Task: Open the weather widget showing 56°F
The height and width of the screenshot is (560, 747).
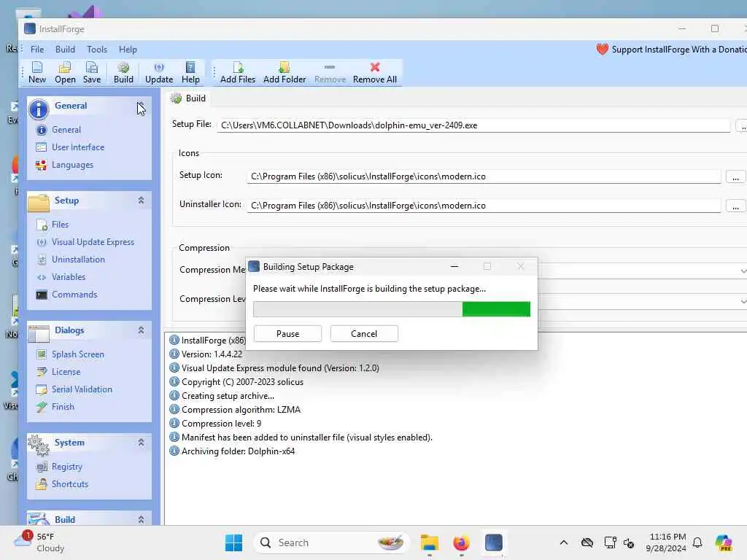Action: (x=39, y=542)
